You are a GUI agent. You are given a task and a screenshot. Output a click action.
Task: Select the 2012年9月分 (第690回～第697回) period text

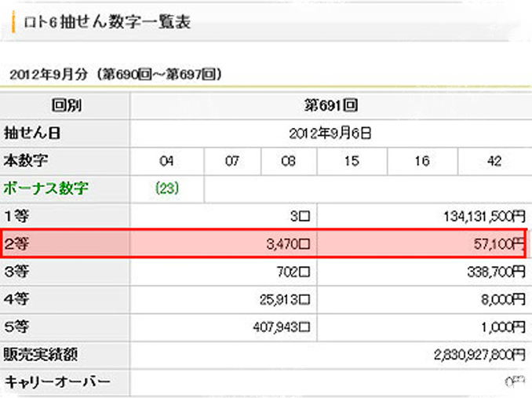(115, 75)
